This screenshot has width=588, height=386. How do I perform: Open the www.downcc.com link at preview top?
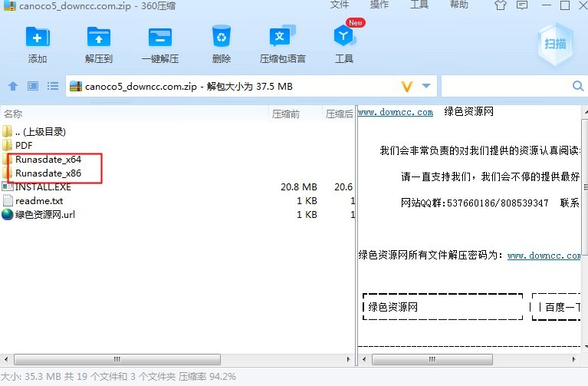point(396,112)
